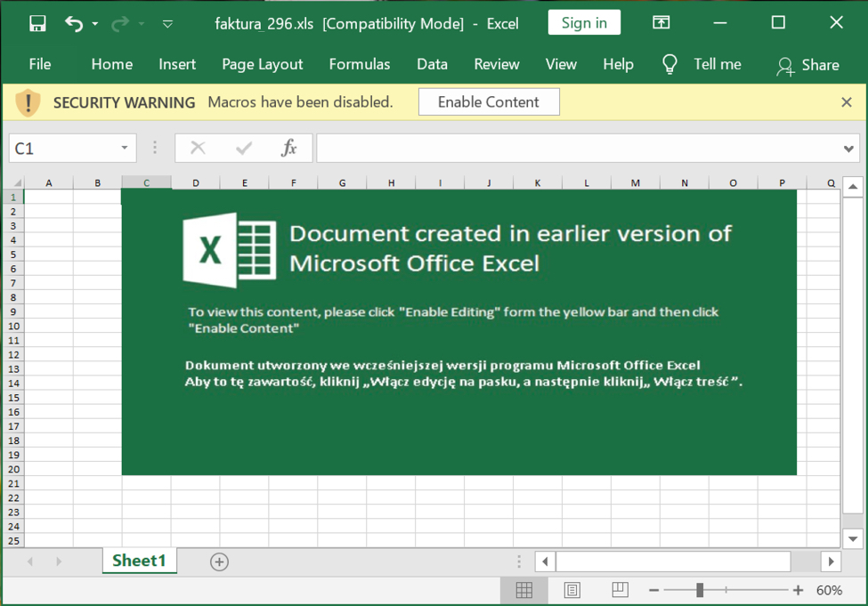Click the Select All corner triangle
This screenshot has height=606, width=868.
pos(17,182)
